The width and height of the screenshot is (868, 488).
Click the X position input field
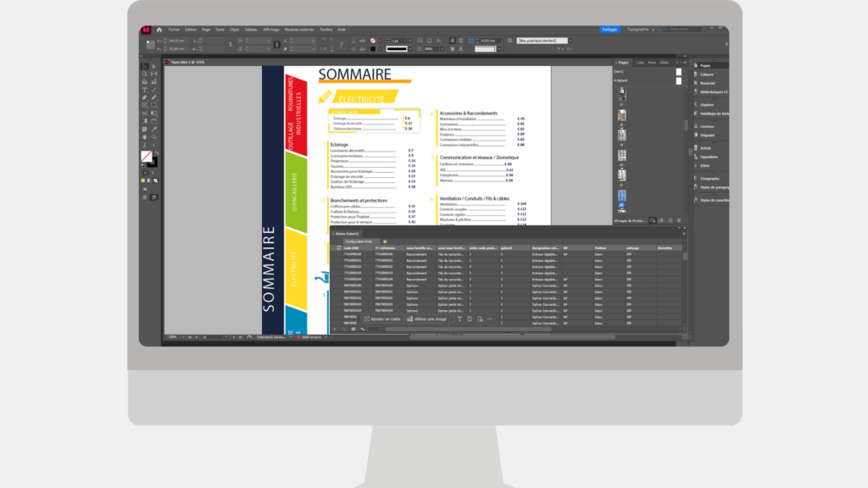click(177, 41)
